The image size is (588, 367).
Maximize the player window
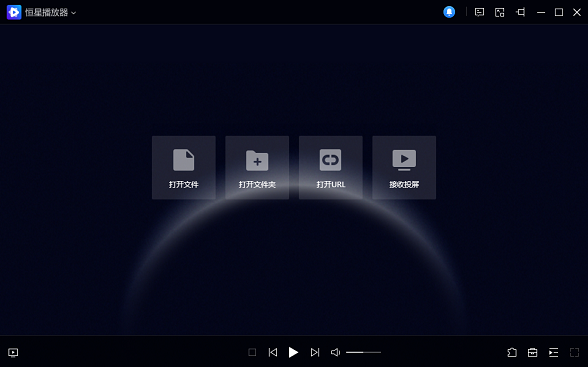point(559,12)
